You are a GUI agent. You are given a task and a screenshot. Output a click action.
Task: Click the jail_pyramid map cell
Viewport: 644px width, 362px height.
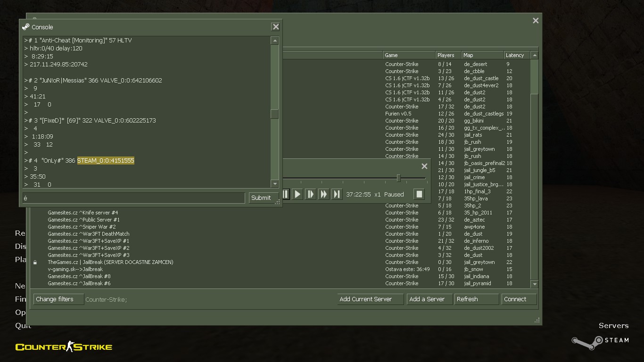(478, 283)
